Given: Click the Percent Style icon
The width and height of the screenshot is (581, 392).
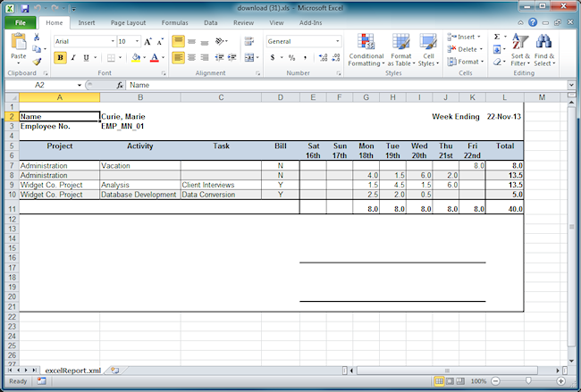Looking at the screenshot, I should coord(292,57).
